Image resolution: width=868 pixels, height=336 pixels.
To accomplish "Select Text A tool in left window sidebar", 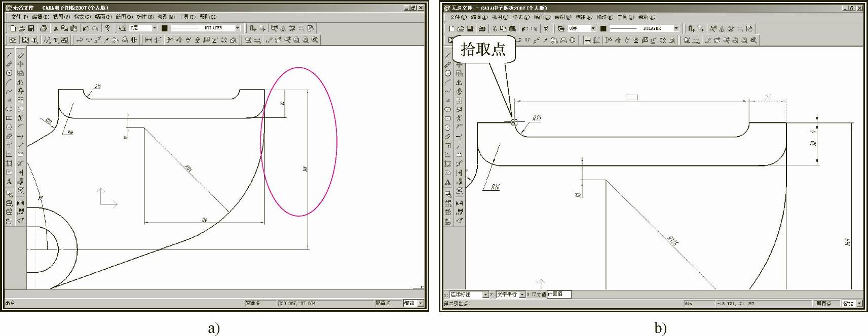I will [9, 181].
